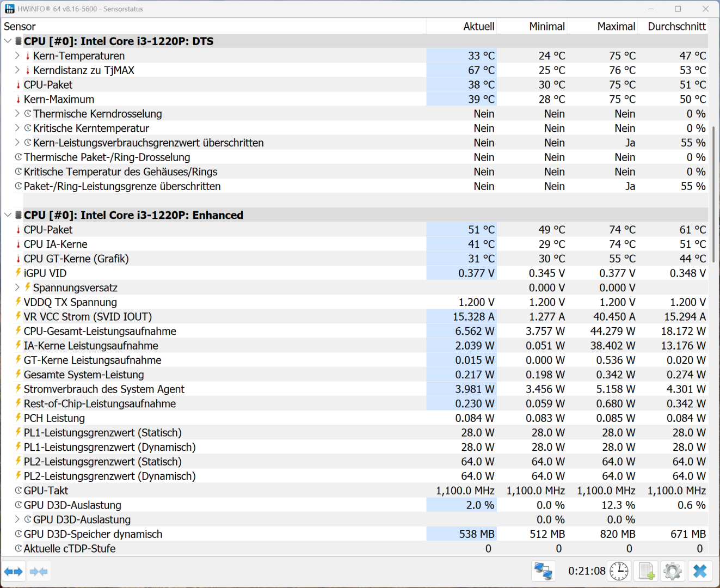Image resolution: width=720 pixels, height=588 pixels.
Task: Select PL2-Leistungsgrenzwert (Dynamisch) row
Action: (x=355, y=476)
